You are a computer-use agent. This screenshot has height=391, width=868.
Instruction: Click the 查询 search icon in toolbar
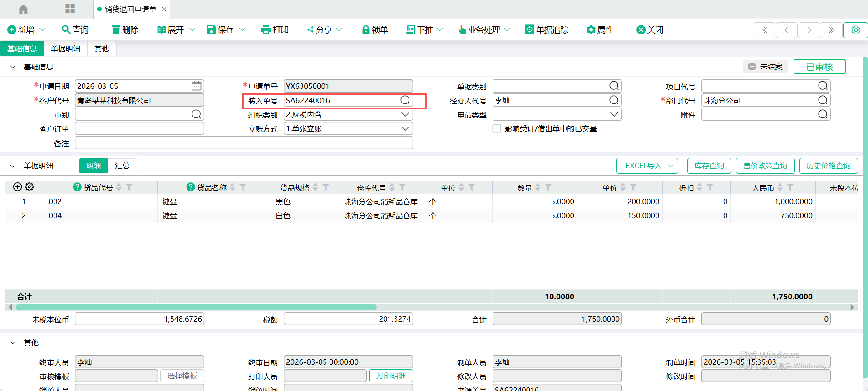[x=66, y=30]
